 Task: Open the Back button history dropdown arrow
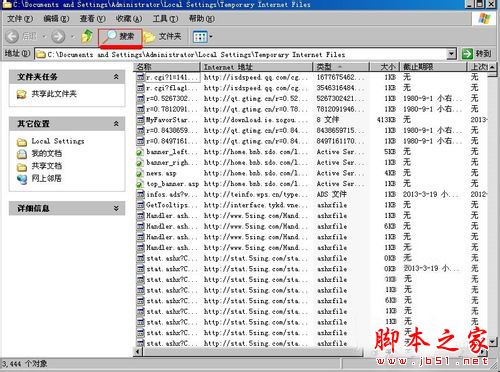[44, 36]
